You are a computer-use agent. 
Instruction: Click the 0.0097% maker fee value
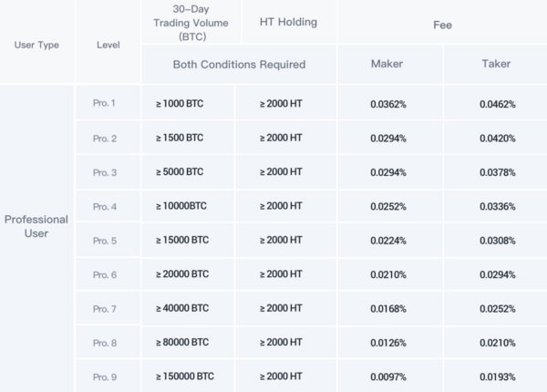[x=388, y=376]
